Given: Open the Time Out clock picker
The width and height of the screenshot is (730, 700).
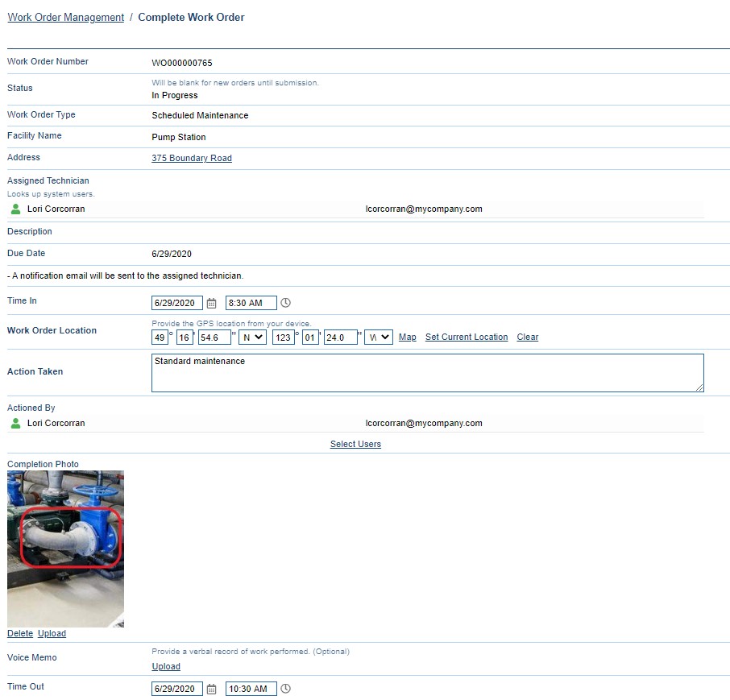Looking at the screenshot, I should 285,688.
